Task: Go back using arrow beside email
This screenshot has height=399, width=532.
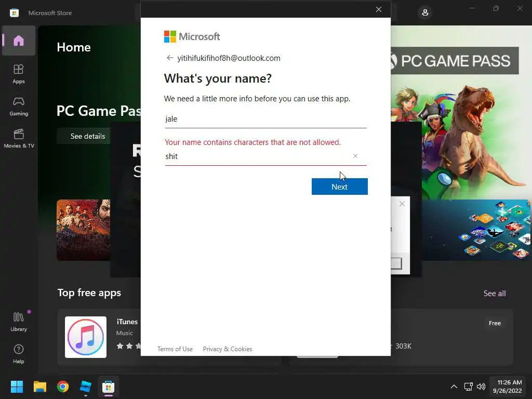Action: click(x=170, y=58)
